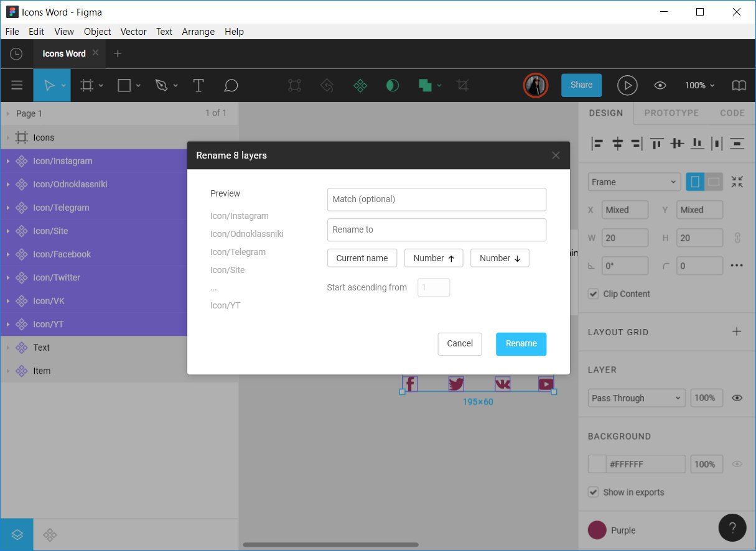Open the Vector menu

point(134,32)
